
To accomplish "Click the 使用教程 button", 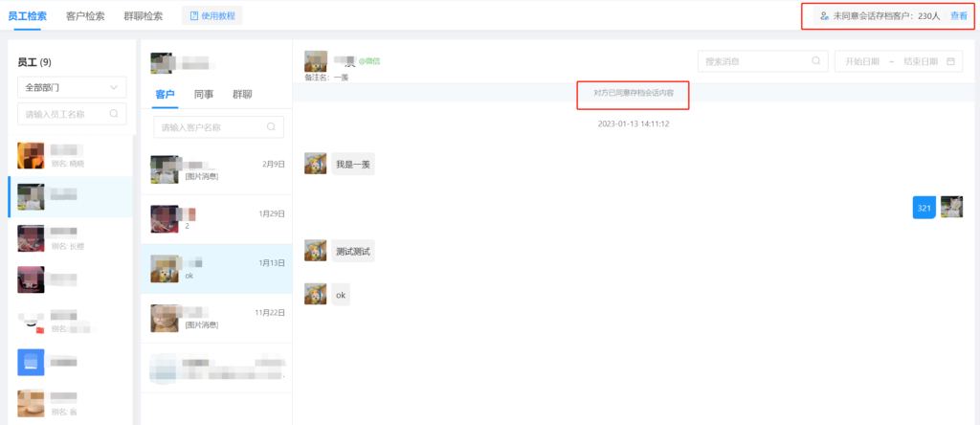I will [212, 15].
